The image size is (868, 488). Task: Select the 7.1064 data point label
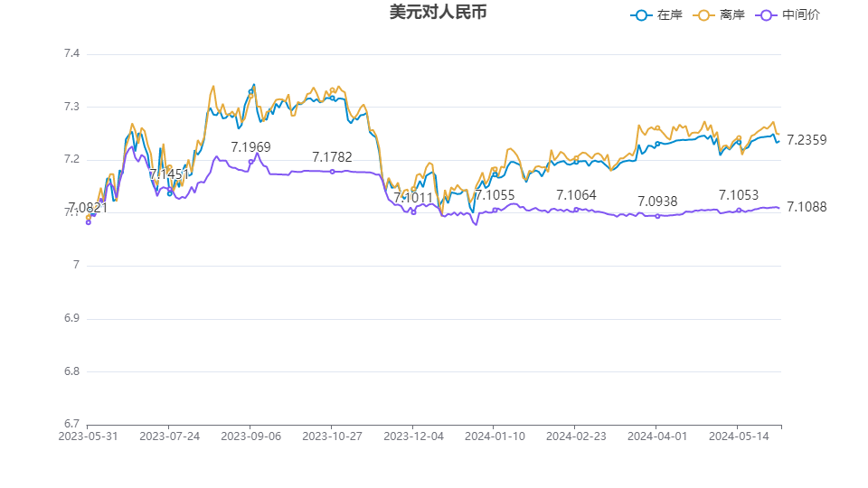coord(576,195)
